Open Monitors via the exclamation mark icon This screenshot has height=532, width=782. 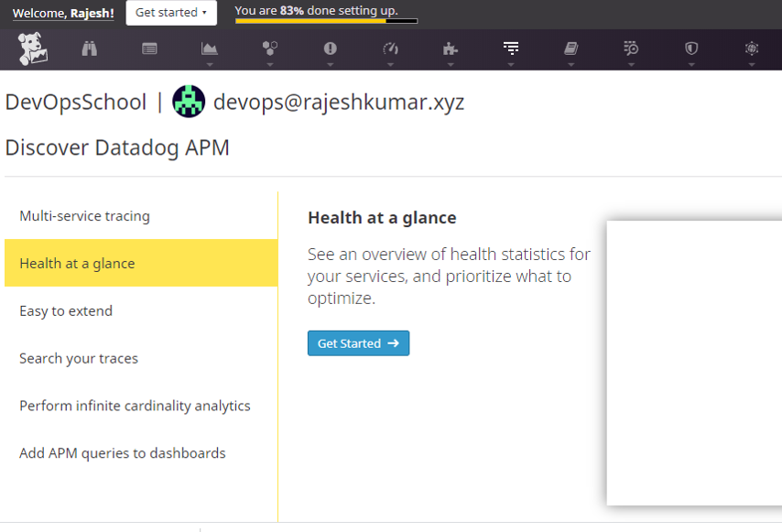coord(330,49)
